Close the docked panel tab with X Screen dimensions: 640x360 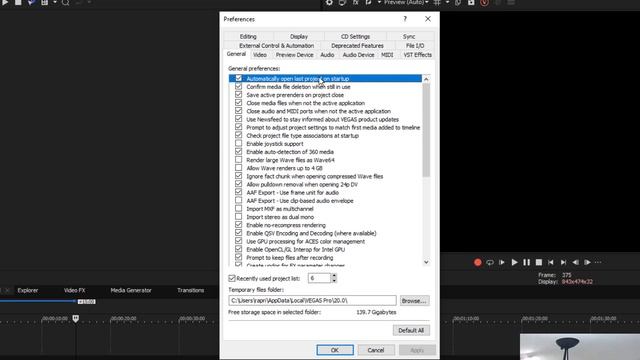click(7, 290)
